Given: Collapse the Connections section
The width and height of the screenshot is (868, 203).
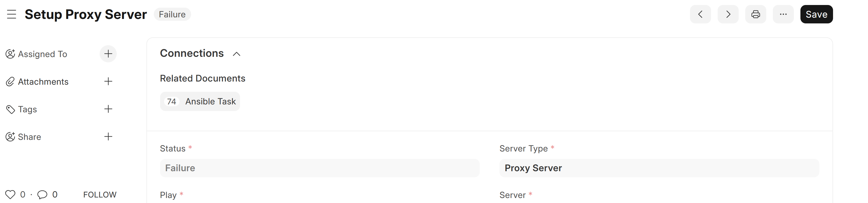Looking at the screenshot, I should click(237, 54).
